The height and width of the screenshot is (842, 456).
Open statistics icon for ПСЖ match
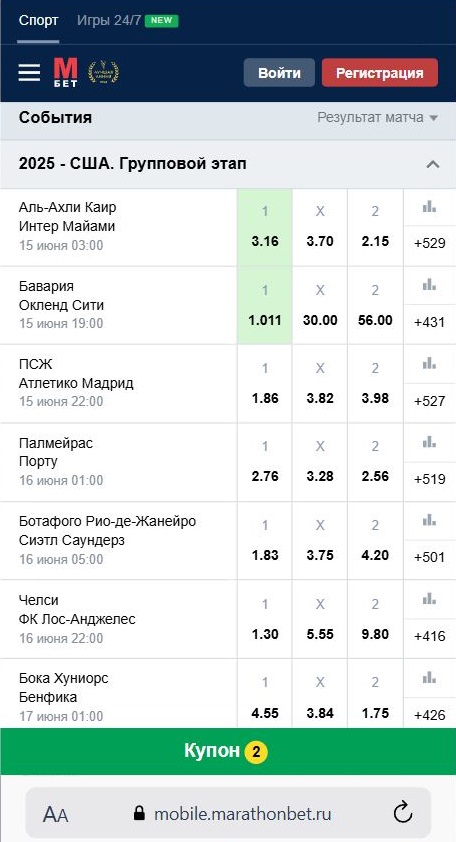(429, 364)
